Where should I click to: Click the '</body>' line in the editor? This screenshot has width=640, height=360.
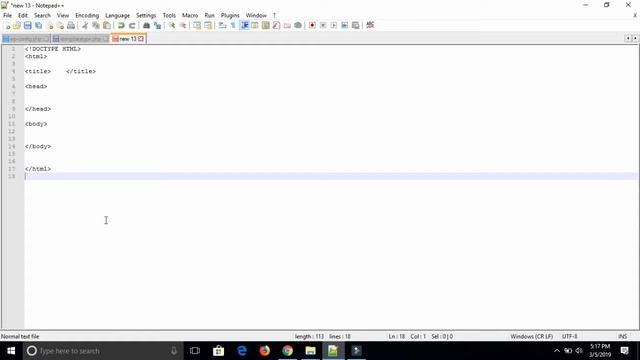point(38,146)
